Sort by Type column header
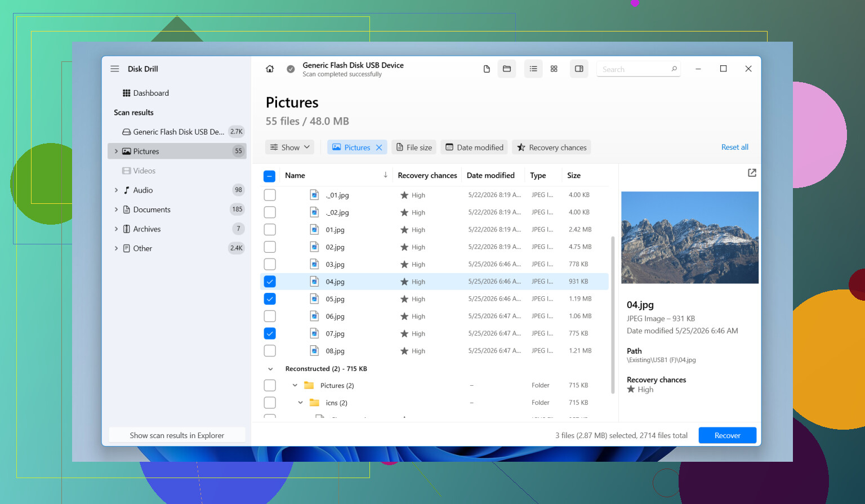865x504 pixels. point(538,175)
